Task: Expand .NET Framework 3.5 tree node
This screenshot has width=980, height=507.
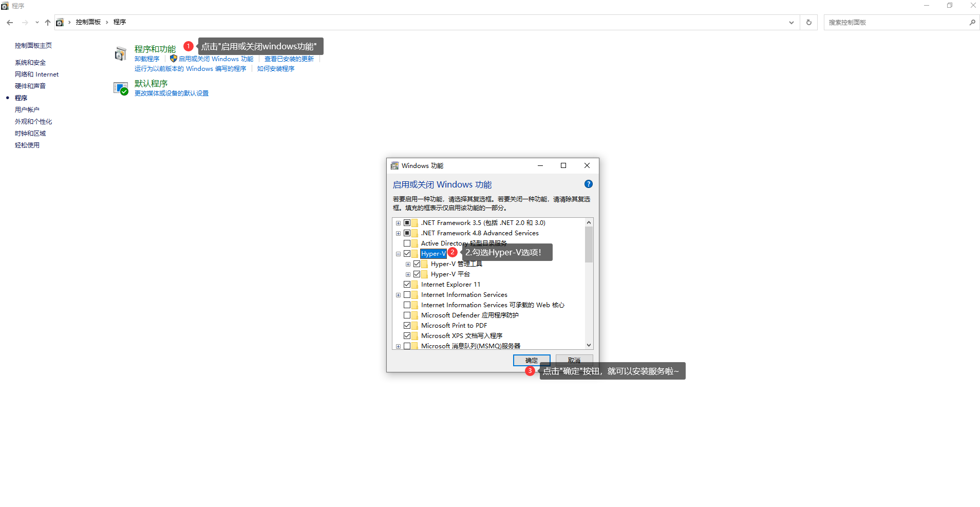Action: [398, 223]
